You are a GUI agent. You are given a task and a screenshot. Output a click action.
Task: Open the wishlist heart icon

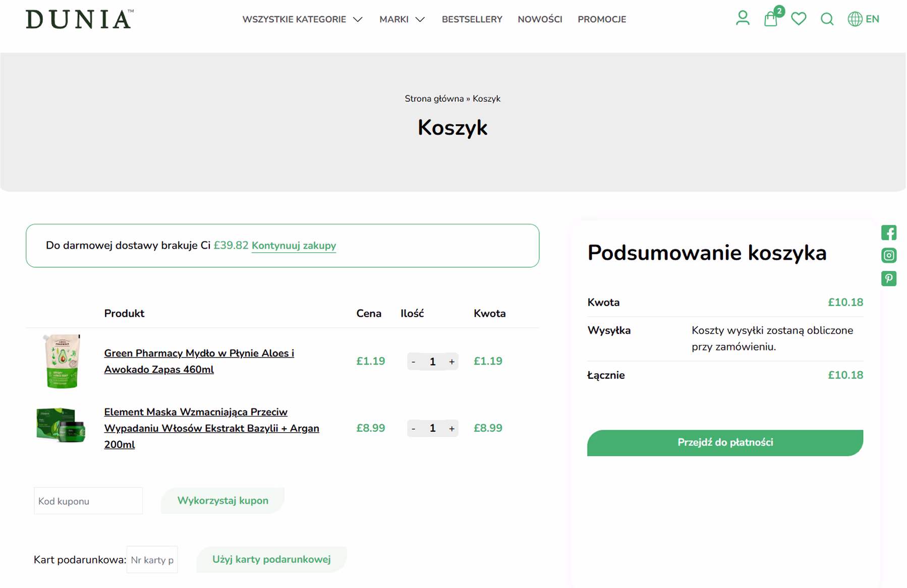click(799, 19)
